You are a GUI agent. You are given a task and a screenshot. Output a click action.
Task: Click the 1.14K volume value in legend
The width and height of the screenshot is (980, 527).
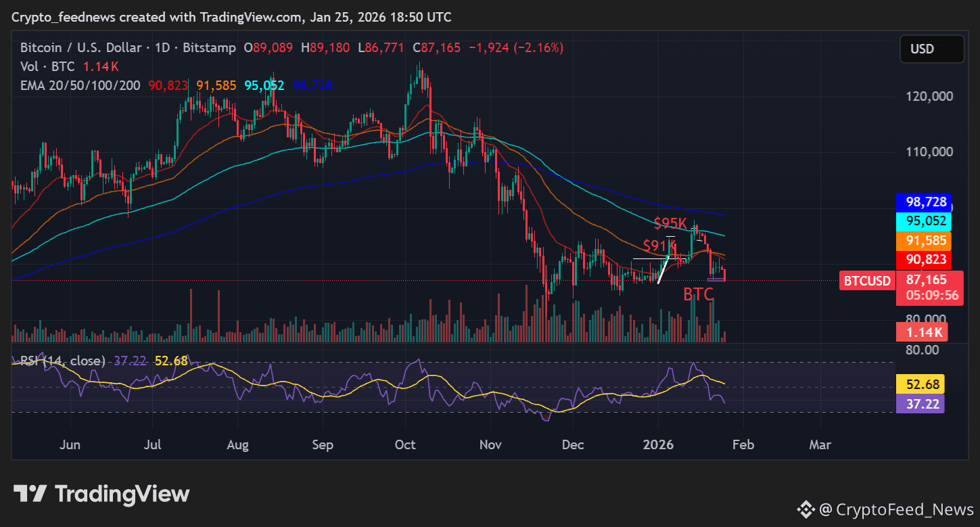[101, 67]
